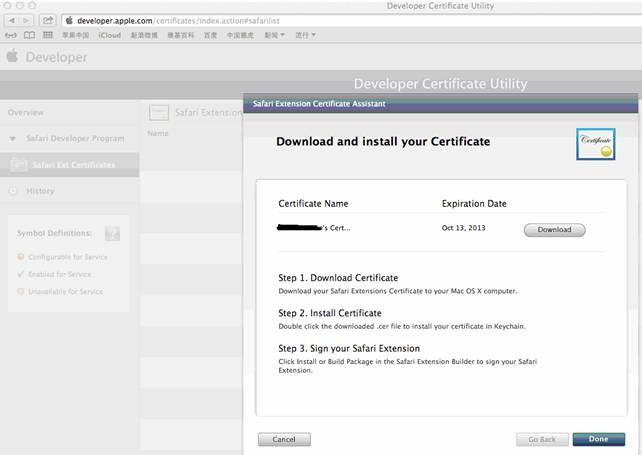Click the Download and install your Certificate heading
This screenshot has height=455, width=642.
click(x=383, y=141)
